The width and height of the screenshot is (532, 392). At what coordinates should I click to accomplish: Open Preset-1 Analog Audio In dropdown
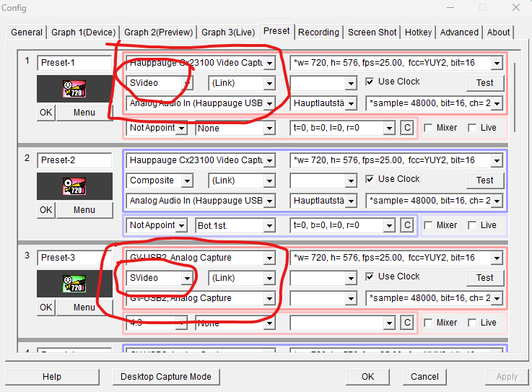[269, 103]
